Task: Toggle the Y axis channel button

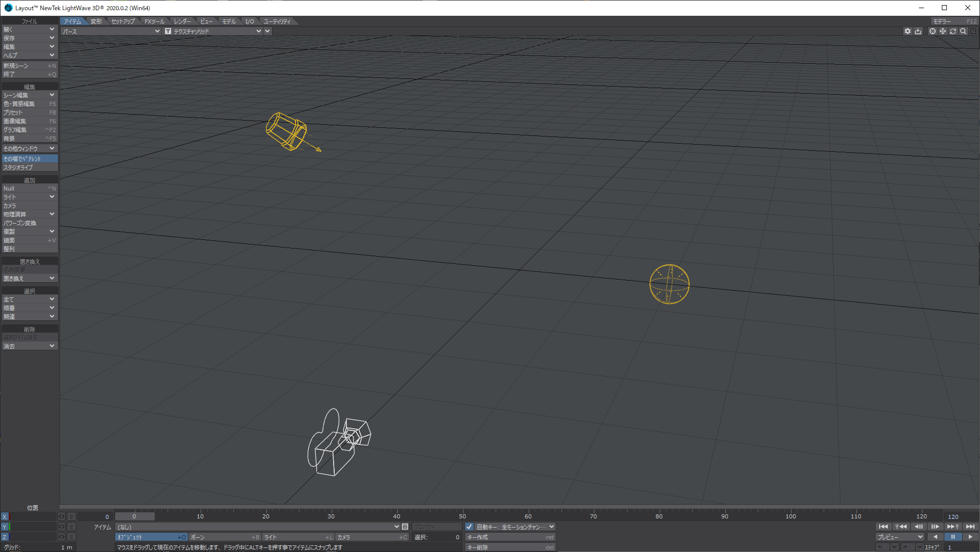Action: pyautogui.click(x=5, y=527)
